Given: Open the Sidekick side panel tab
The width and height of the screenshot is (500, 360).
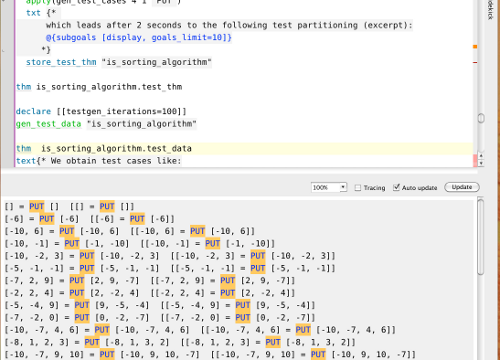Looking at the screenshot, I should click(x=490, y=10).
